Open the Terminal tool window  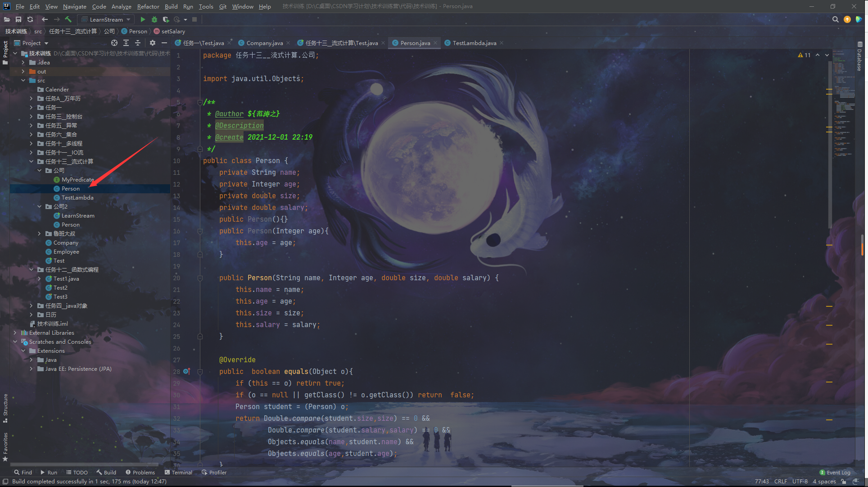178,472
